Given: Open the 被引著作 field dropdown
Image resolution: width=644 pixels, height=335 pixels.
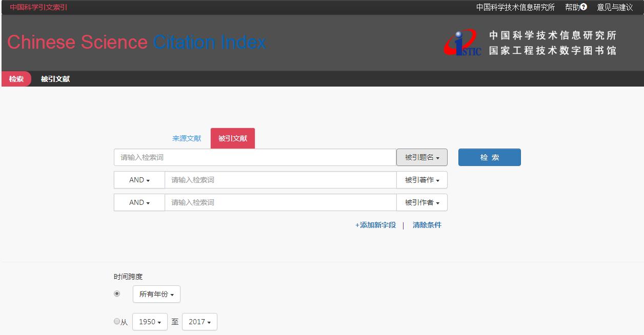Looking at the screenshot, I should click(x=422, y=180).
